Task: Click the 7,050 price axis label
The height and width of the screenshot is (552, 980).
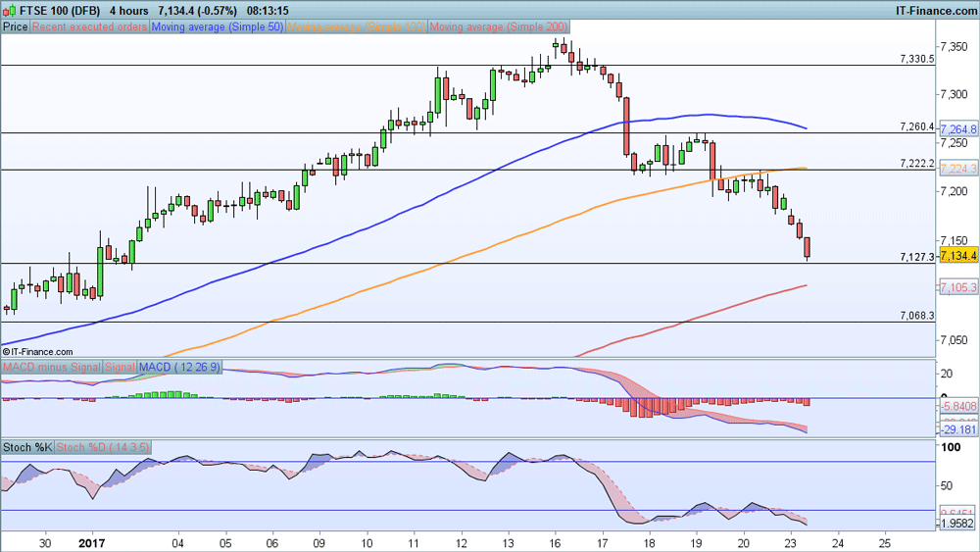Action: 954,340
